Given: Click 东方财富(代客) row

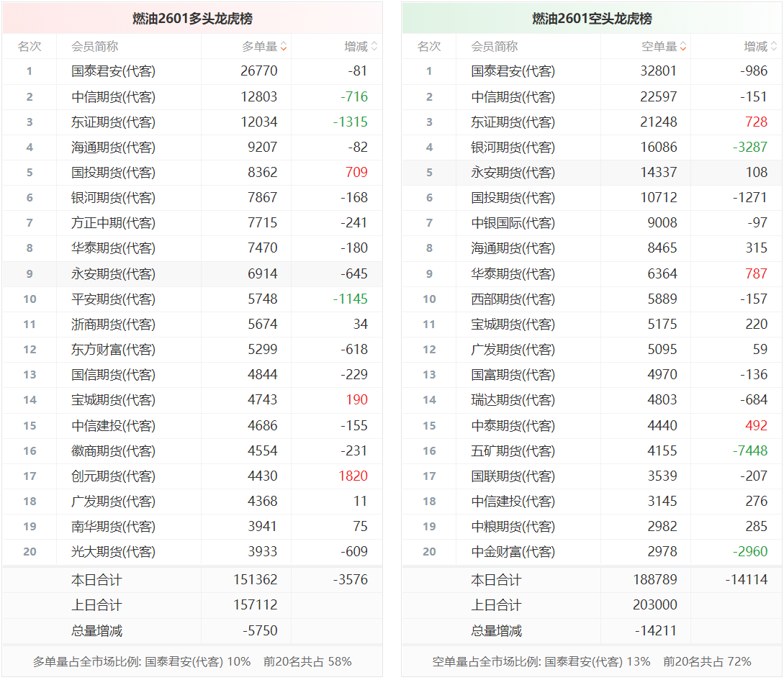Looking at the screenshot, I should [192, 349].
